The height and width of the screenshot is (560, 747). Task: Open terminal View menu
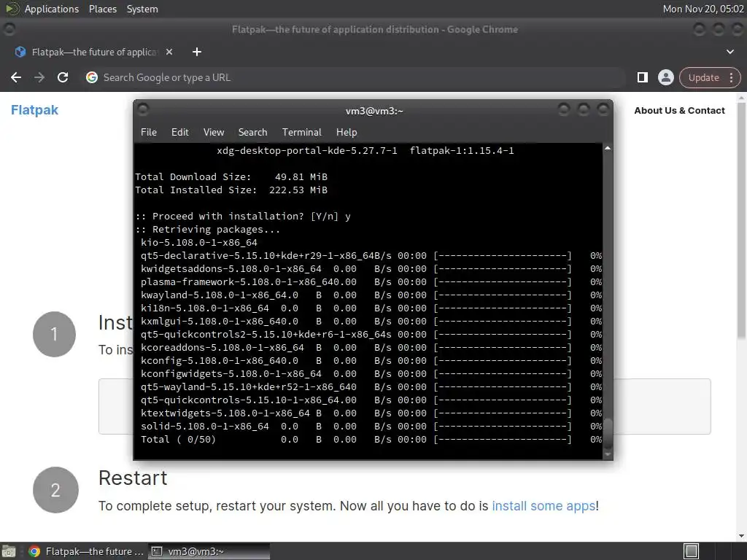(x=214, y=133)
